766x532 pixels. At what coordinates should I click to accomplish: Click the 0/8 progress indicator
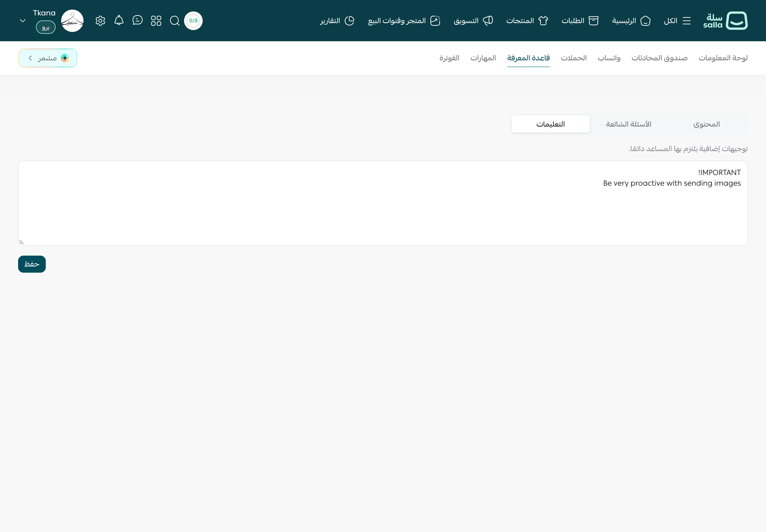(193, 21)
